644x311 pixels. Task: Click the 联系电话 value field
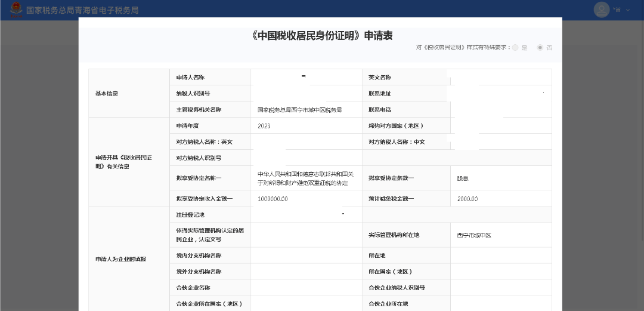[501, 110]
